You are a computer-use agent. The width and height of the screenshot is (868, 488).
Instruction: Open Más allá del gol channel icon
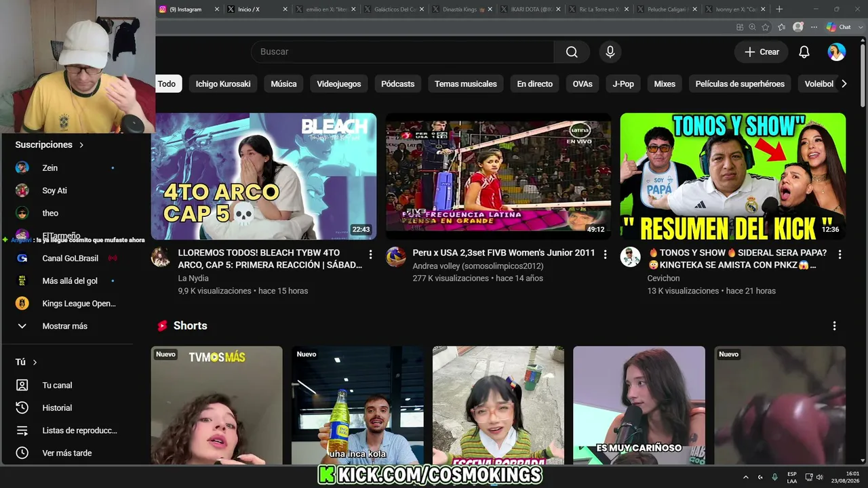pyautogui.click(x=22, y=281)
